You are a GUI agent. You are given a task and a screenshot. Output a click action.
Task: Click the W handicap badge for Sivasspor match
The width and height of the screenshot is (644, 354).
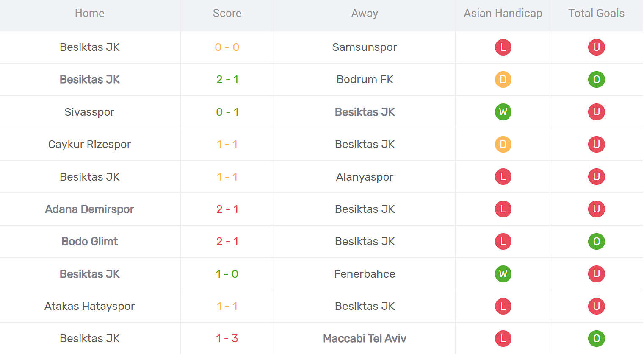tap(503, 112)
